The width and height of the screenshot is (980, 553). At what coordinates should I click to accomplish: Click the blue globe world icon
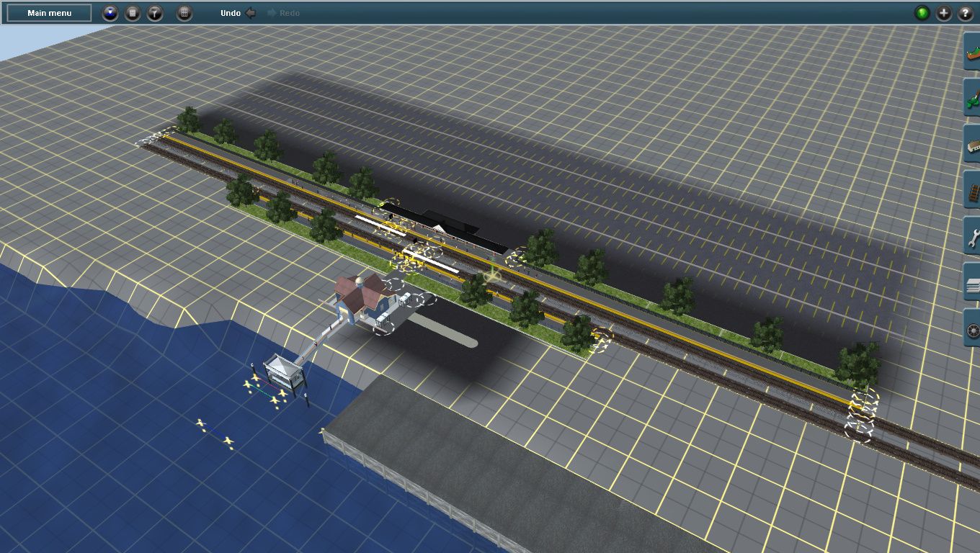110,13
